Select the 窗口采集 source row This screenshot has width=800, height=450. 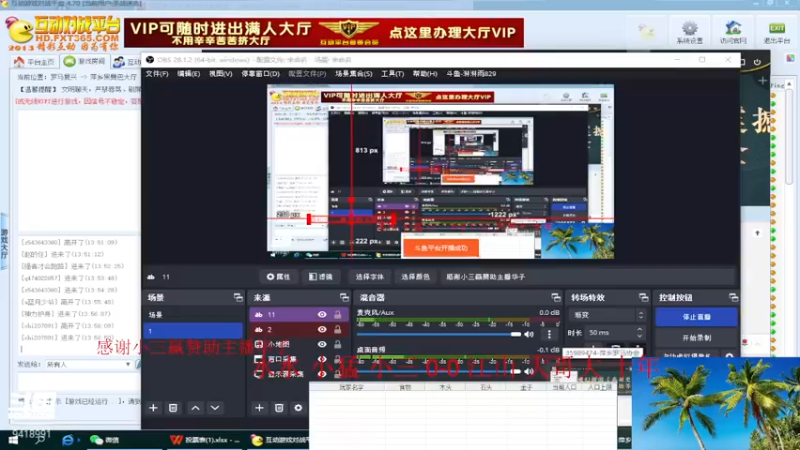(x=299, y=359)
